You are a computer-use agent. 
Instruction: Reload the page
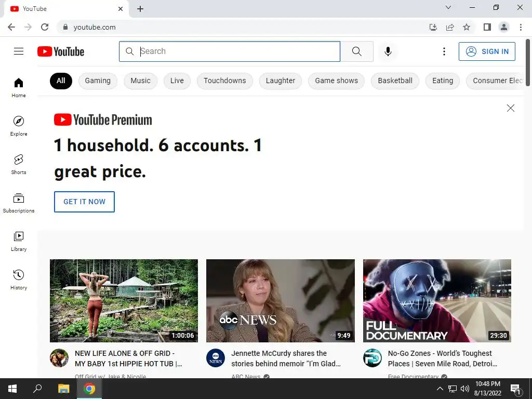point(45,27)
